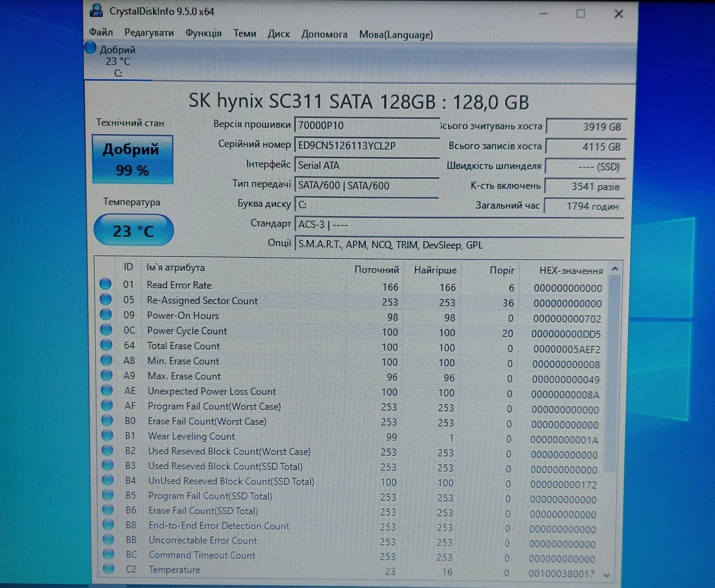This screenshot has width=715, height=588.
Task: Click the Serial ATA interface field
Action: click(367, 166)
